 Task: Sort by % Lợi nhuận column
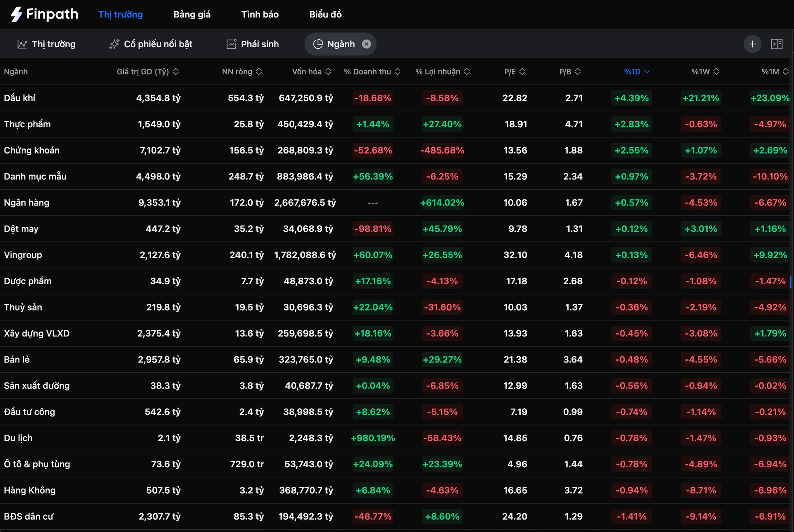tap(443, 72)
